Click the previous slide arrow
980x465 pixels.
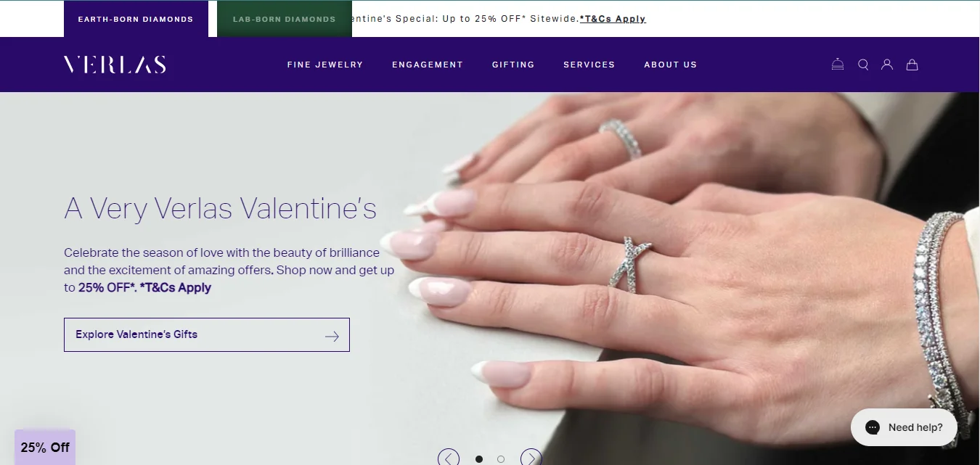pyautogui.click(x=449, y=458)
